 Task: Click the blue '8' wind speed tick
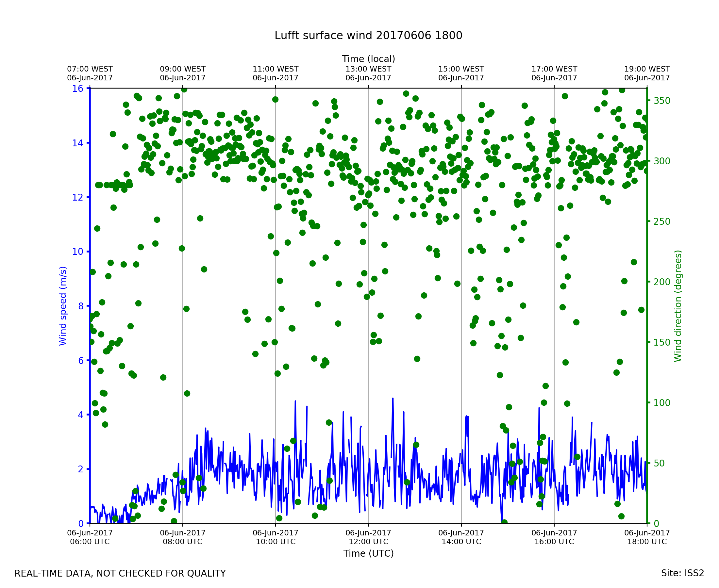[81, 306]
